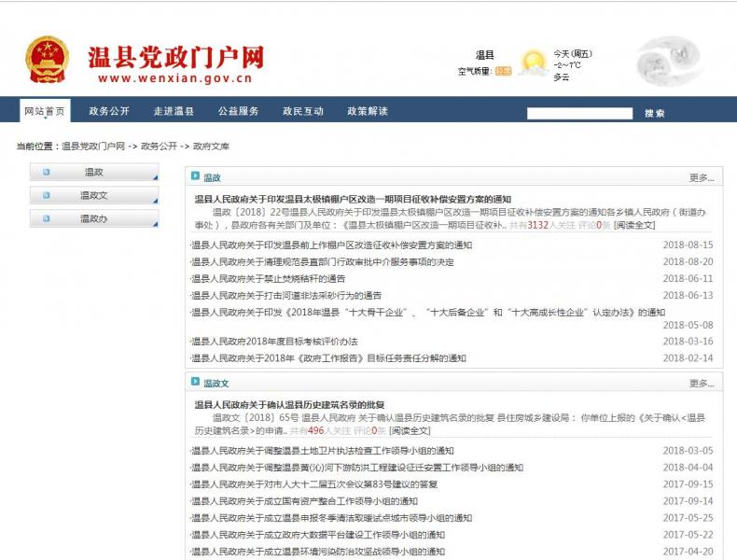Viewport: 737px width, 560px height.
Task: Click the 温政 section header icon
Action: click(x=196, y=176)
